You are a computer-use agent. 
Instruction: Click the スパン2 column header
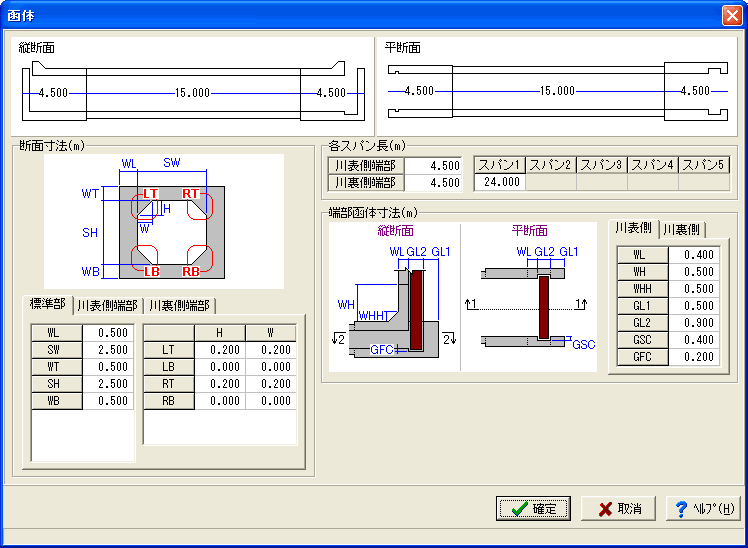click(551, 165)
